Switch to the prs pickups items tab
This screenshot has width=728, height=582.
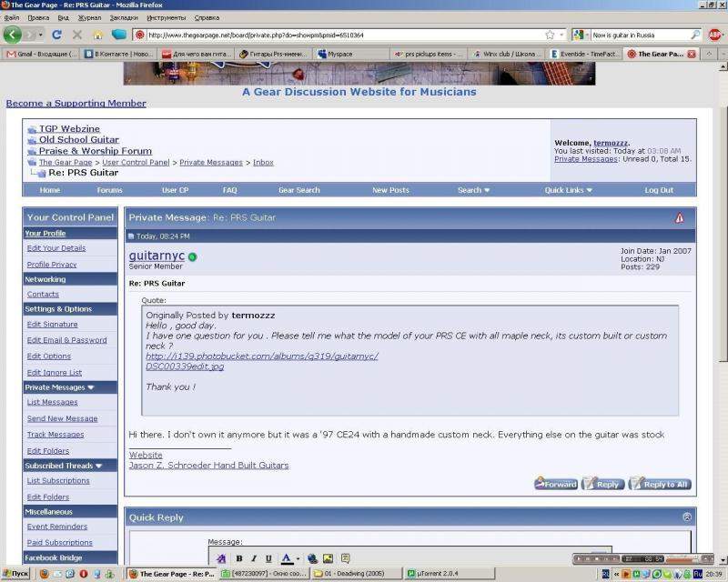(428, 54)
